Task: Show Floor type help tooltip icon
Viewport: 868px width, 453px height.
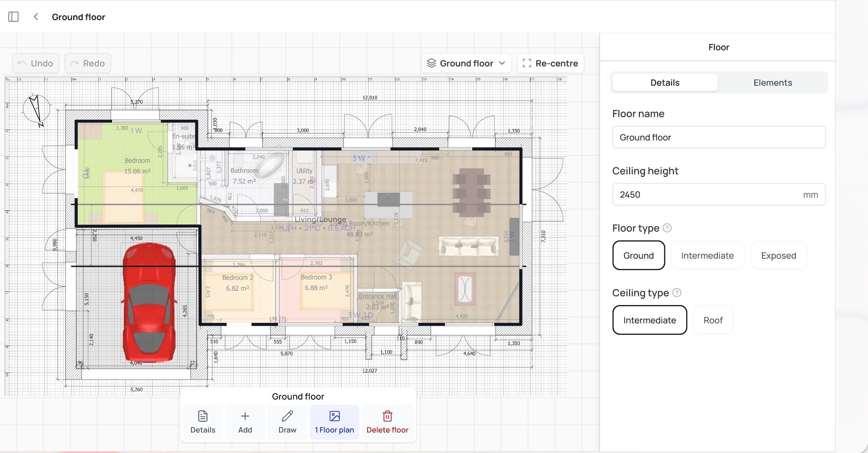Action: [x=667, y=228]
